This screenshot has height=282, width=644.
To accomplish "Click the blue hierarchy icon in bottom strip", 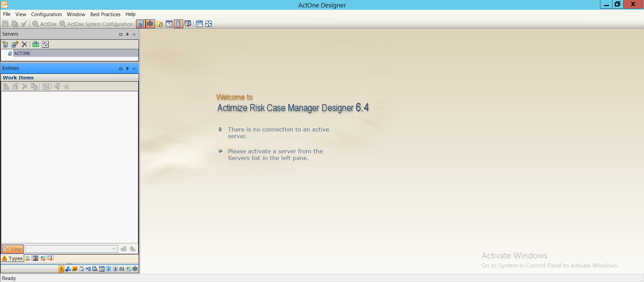I will 88,269.
